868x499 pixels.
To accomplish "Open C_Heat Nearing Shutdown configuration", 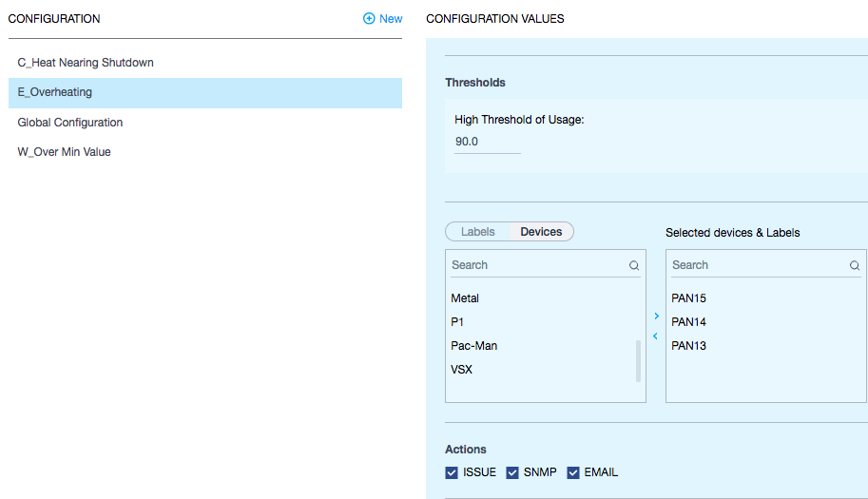I will coord(86,63).
